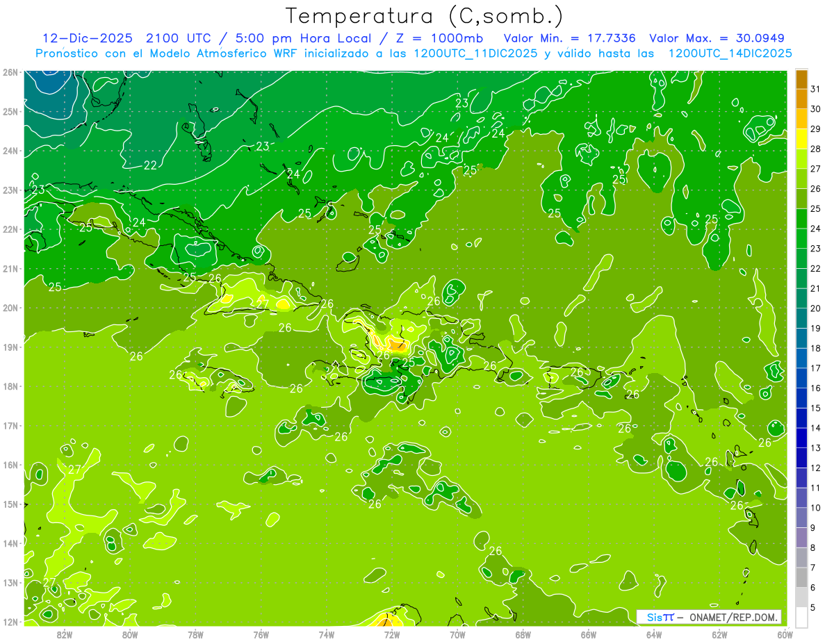Click the 26N latitude axis label
This screenshot has width=834, height=644.
click(x=11, y=72)
